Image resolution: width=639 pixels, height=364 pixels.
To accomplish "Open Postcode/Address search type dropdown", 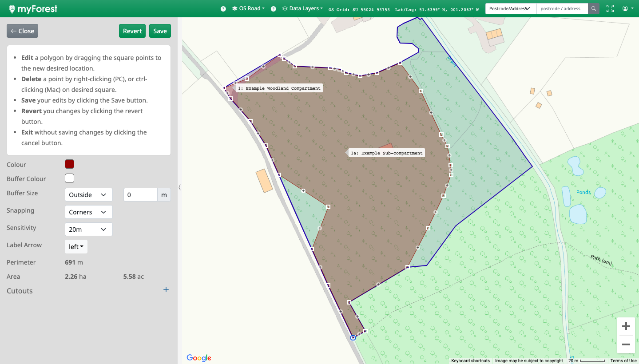I will [x=511, y=8].
